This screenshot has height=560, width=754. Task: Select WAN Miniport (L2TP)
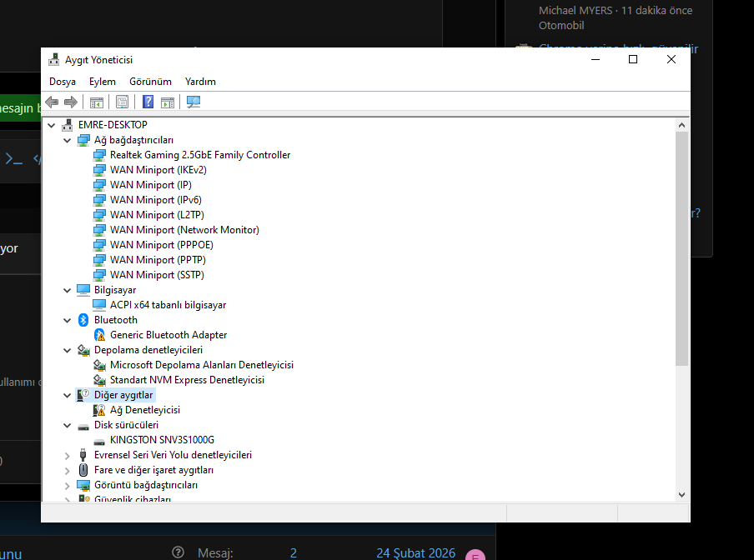tap(157, 215)
